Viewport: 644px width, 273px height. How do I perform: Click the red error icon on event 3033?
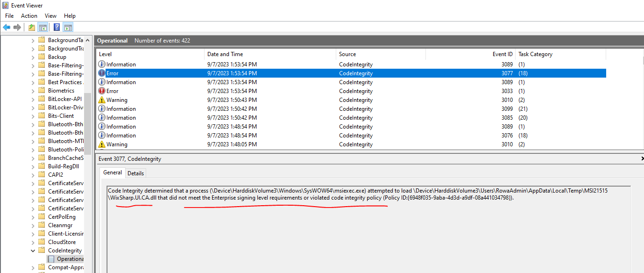click(x=102, y=91)
